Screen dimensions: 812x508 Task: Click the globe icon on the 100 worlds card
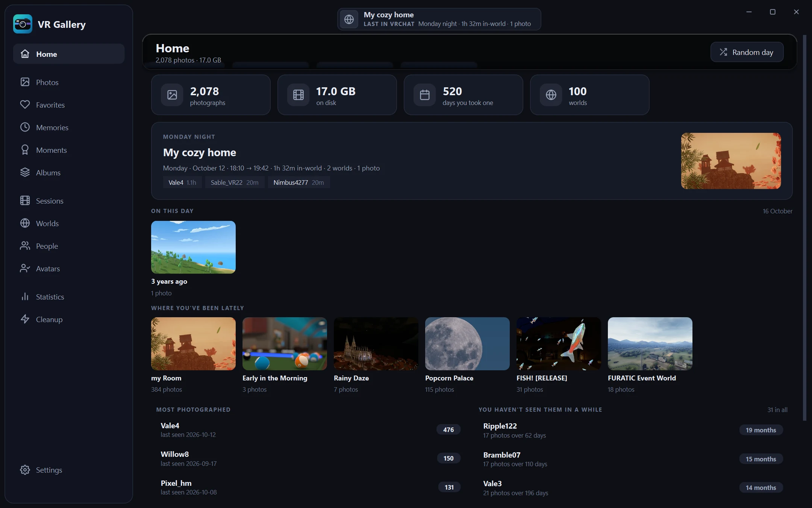tap(551, 95)
